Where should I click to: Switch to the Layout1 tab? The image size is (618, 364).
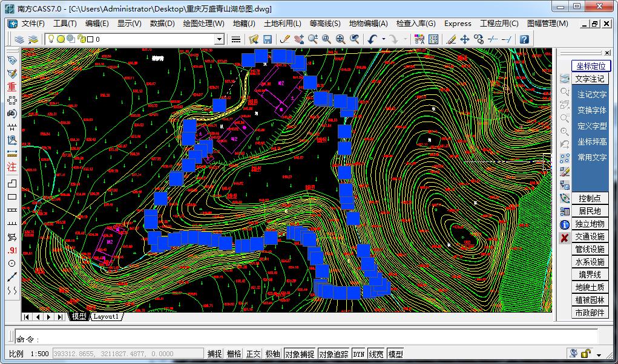pos(107,316)
